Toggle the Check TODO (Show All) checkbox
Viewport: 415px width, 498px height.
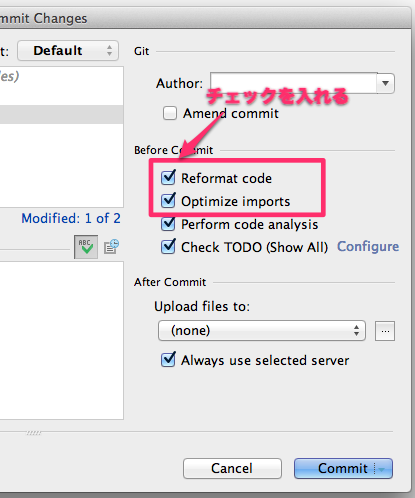click(168, 247)
